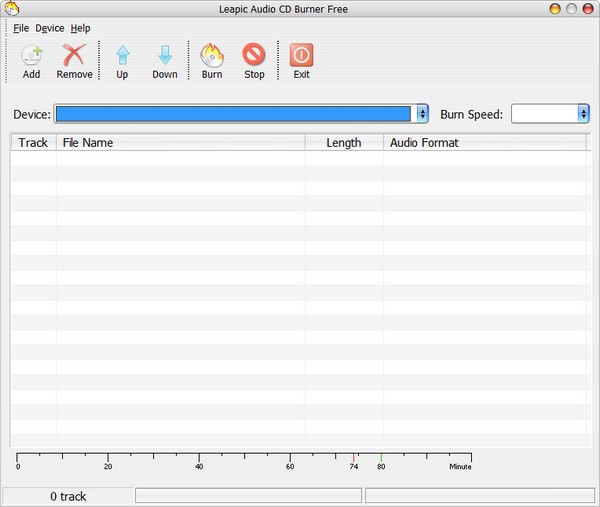Sort by Length column header
Image resolution: width=600 pixels, height=507 pixels.
click(344, 142)
